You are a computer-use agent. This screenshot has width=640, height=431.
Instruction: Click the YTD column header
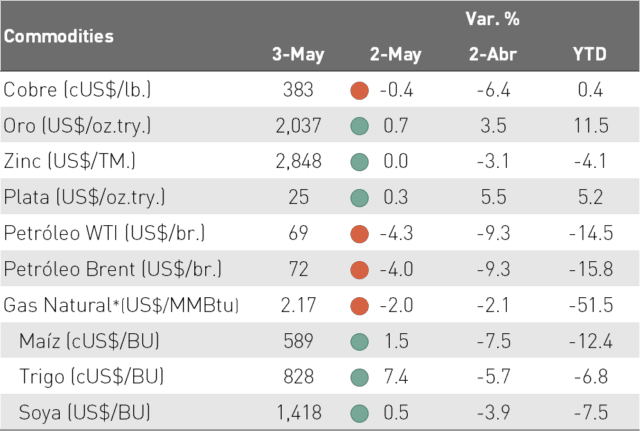590,54
